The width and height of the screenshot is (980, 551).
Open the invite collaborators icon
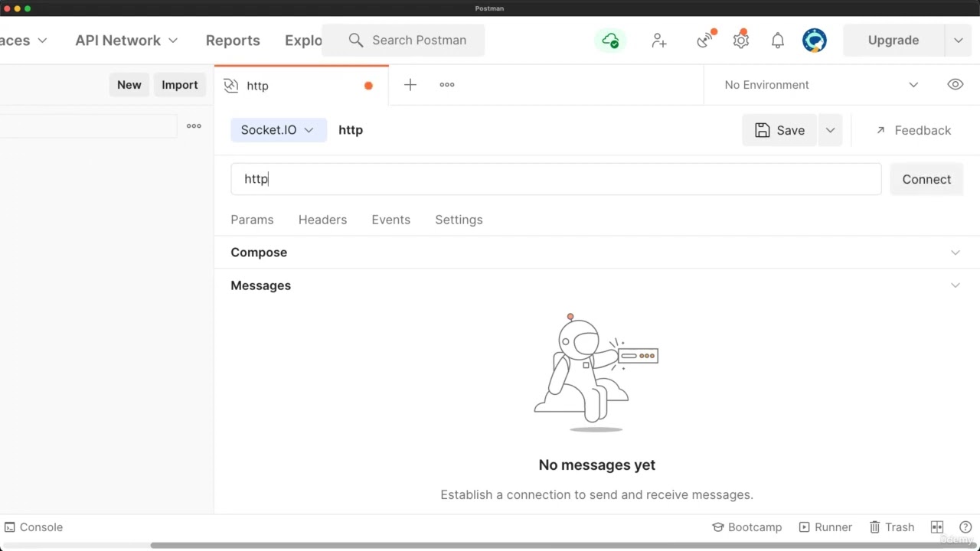pos(659,41)
